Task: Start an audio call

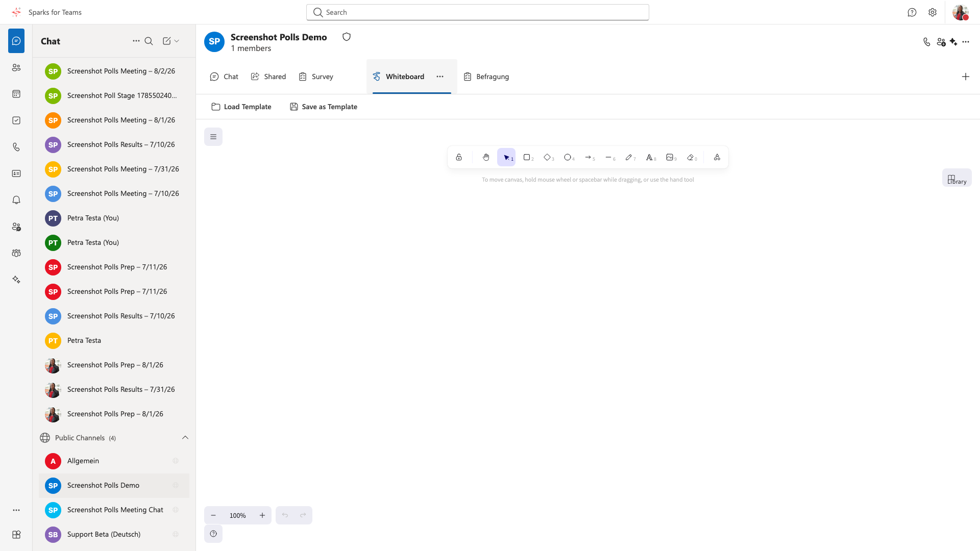Action: click(x=927, y=42)
